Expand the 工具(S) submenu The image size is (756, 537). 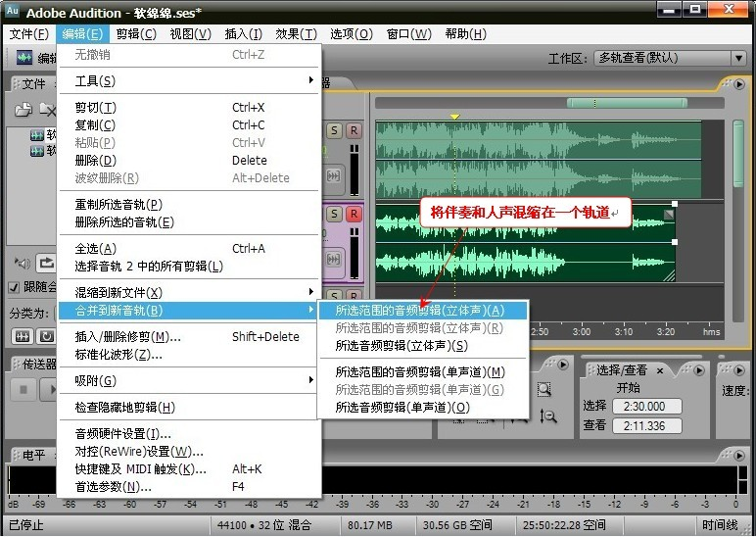coord(189,80)
